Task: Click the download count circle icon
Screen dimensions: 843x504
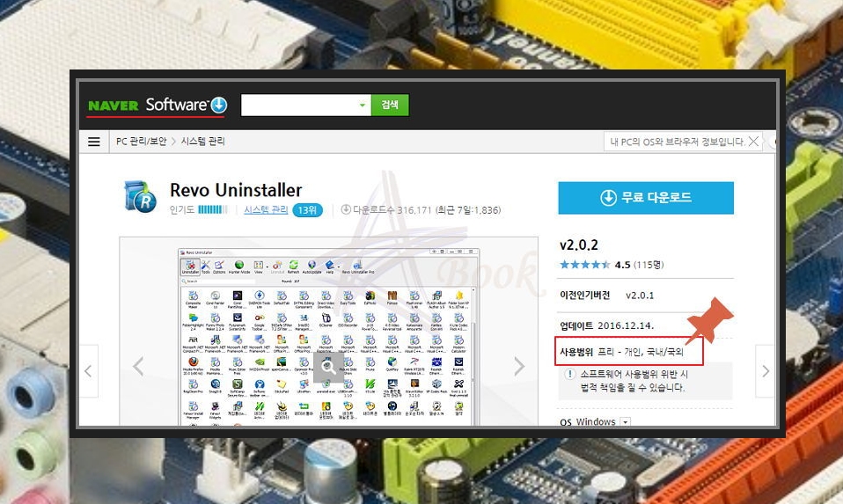Action: click(346, 209)
